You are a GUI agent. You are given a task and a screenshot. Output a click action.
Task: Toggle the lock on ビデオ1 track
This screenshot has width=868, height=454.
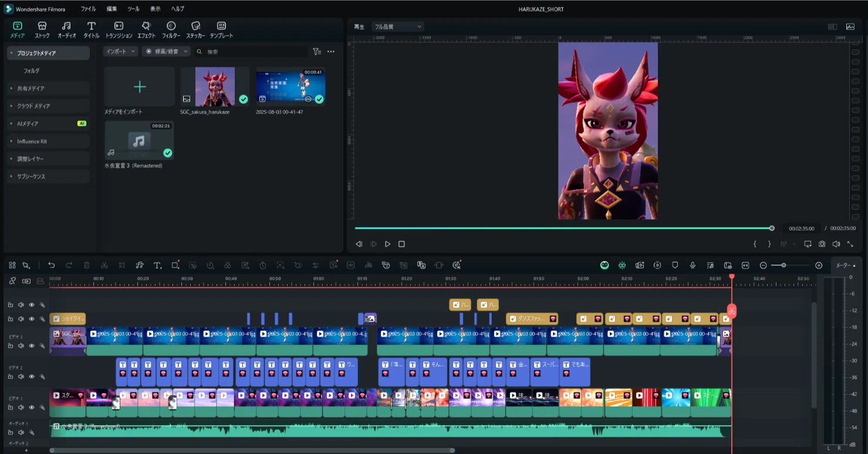click(x=10, y=407)
